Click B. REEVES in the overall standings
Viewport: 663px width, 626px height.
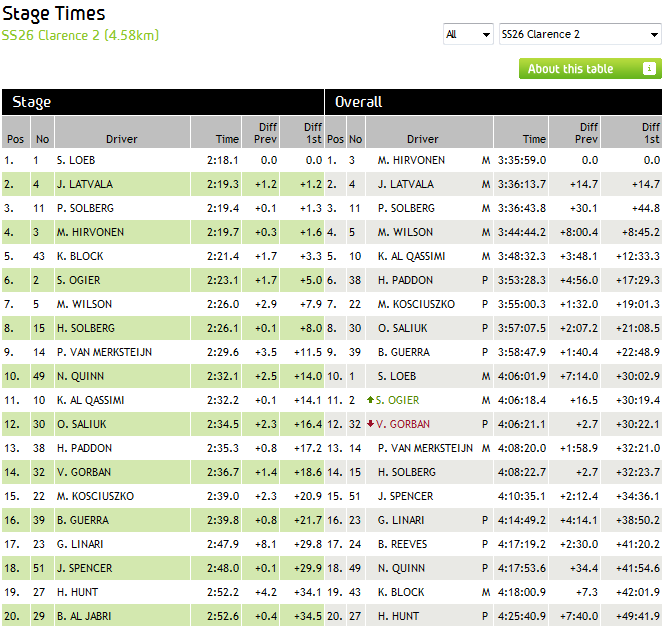(403, 544)
